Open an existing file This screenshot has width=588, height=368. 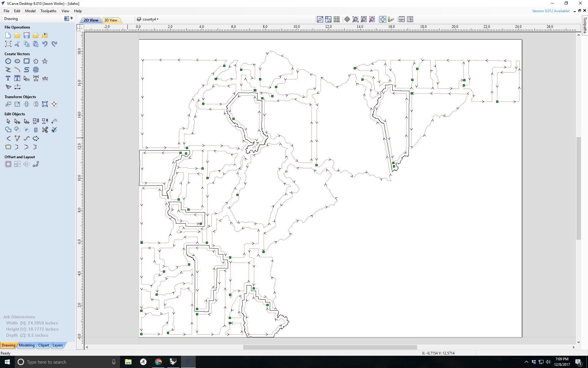[17, 35]
